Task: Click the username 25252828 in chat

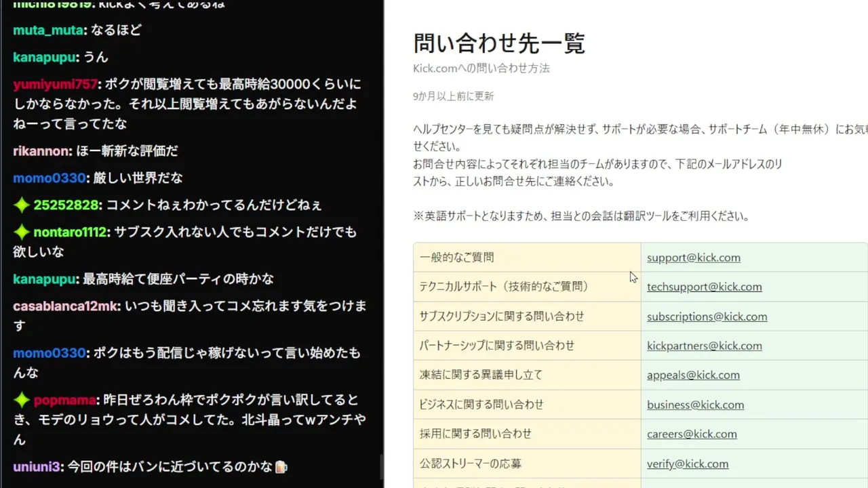Action: (67, 205)
